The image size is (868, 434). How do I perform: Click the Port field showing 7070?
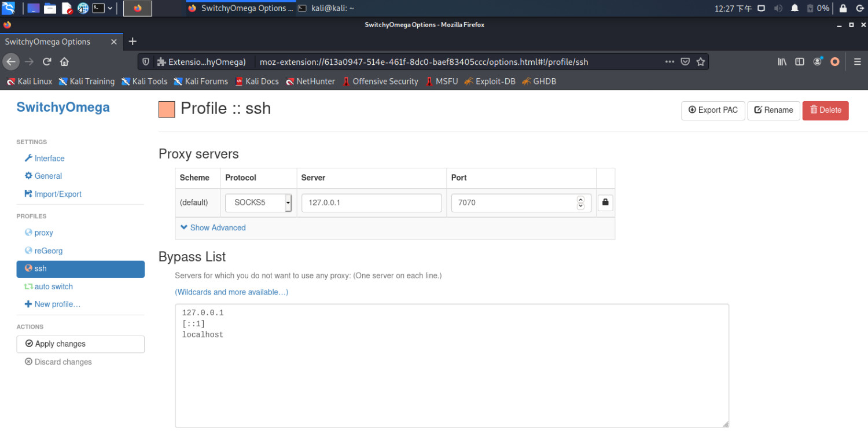click(x=521, y=203)
